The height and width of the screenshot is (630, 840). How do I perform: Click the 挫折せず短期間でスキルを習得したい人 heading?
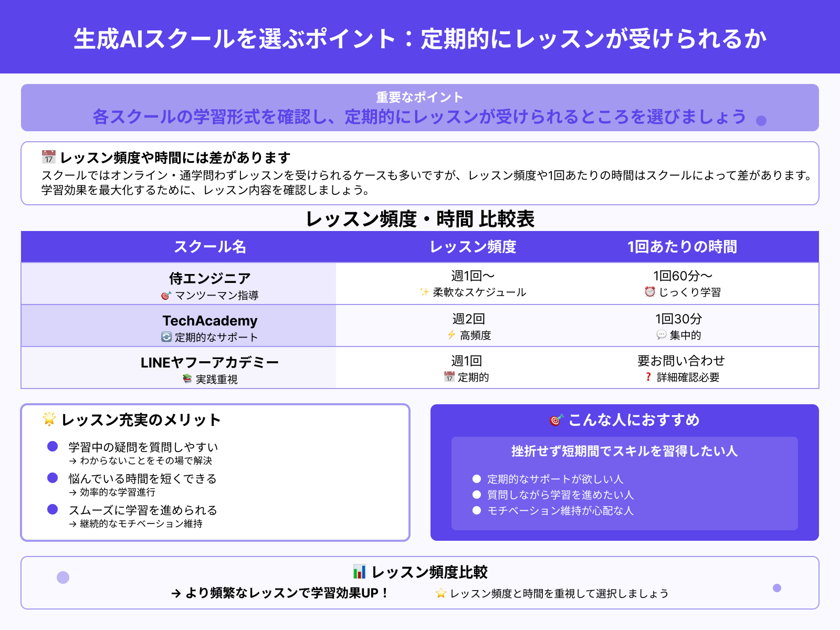[x=625, y=451]
